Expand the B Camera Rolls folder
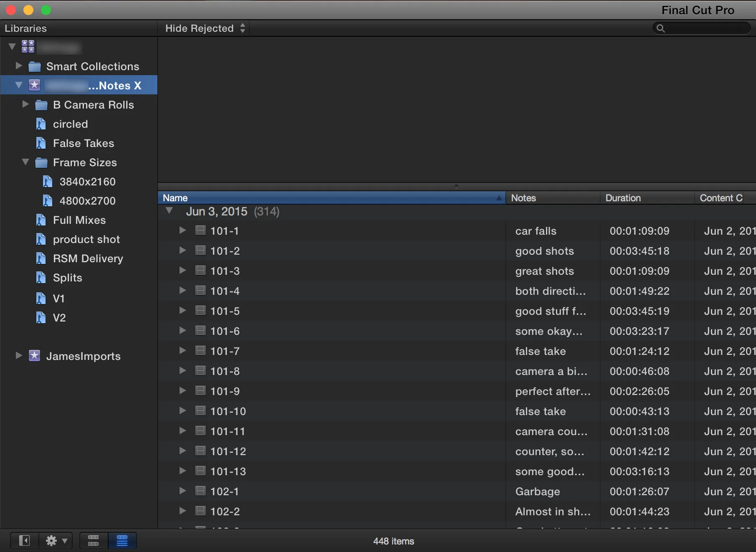Viewport: 756px width, 552px height. 25,104
